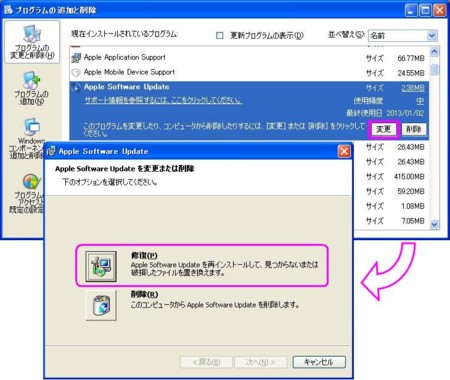Click 最終使用日 2013/01/02 text
Viewport: 450px width, 380px height.
(385, 113)
